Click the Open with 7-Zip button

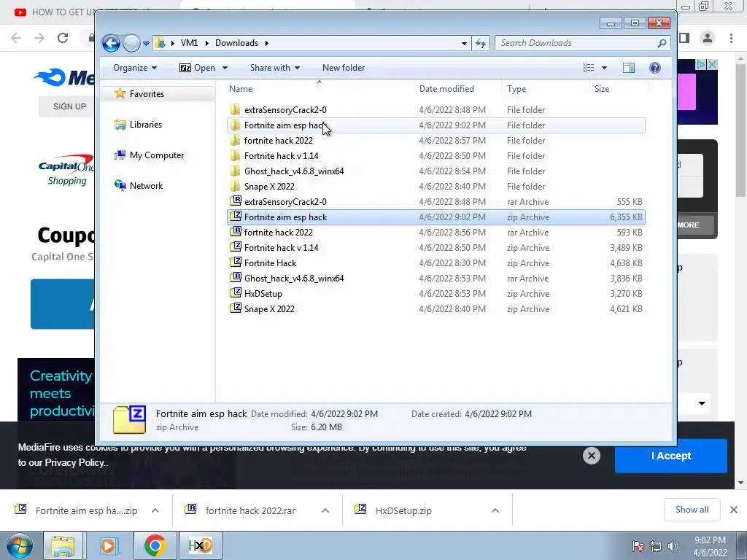(197, 68)
